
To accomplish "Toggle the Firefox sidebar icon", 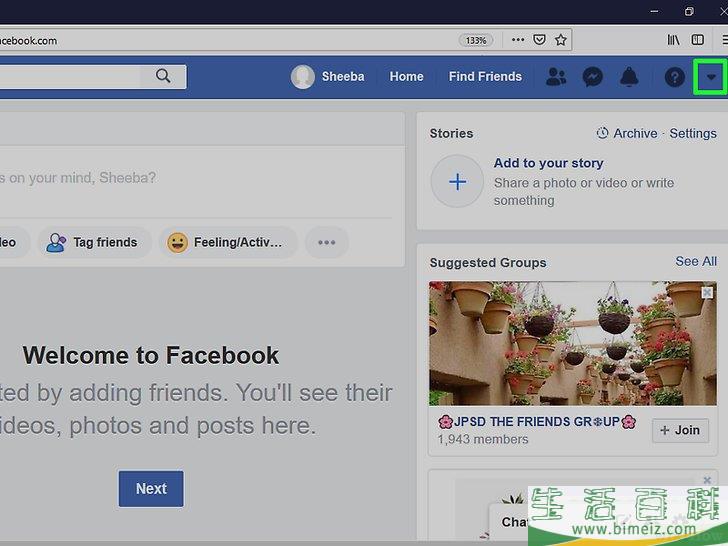I will (697, 40).
